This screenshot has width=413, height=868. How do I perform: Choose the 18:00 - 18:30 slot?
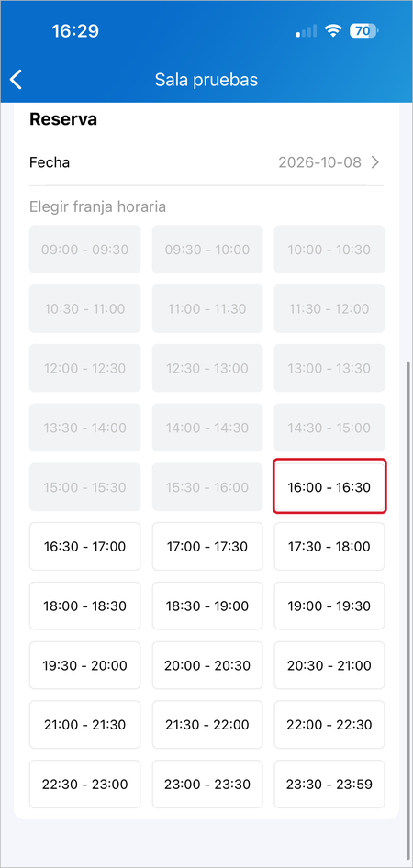[84, 606]
